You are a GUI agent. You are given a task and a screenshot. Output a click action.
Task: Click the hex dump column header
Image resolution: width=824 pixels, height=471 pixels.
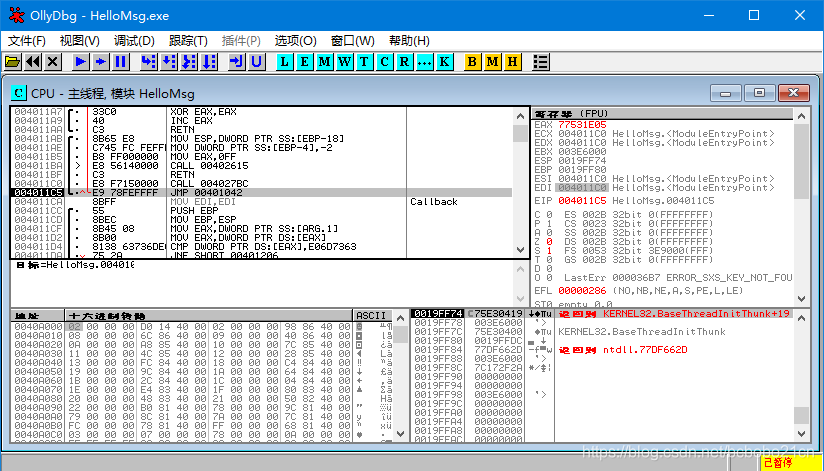[208, 316]
